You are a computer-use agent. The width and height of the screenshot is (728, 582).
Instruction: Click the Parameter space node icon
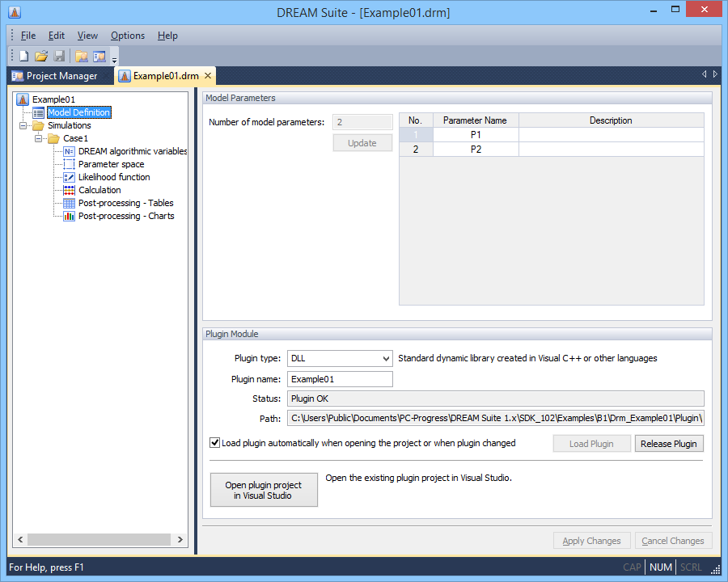[x=70, y=164]
